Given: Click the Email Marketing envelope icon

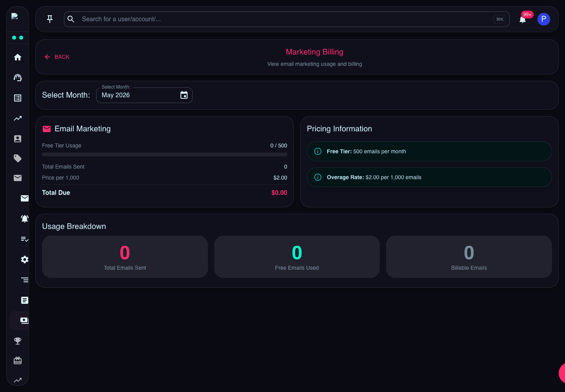Looking at the screenshot, I should (x=47, y=129).
